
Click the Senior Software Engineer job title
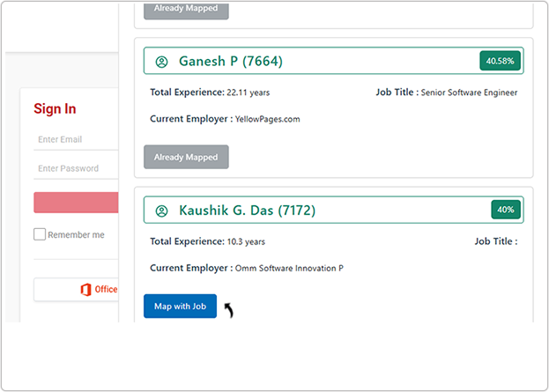(x=469, y=92)
